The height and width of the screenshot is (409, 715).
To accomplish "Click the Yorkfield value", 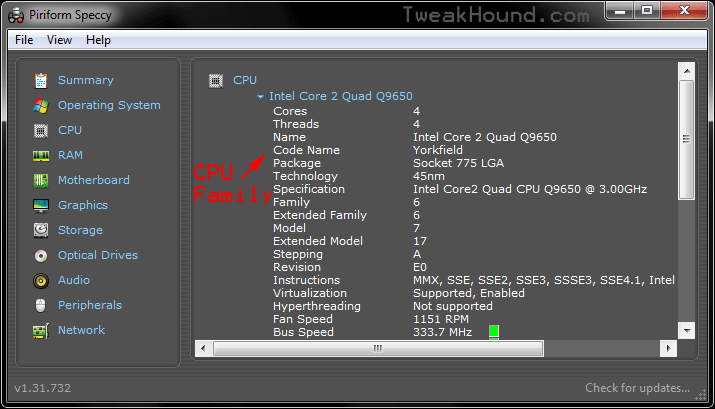I will pos(438,150).
